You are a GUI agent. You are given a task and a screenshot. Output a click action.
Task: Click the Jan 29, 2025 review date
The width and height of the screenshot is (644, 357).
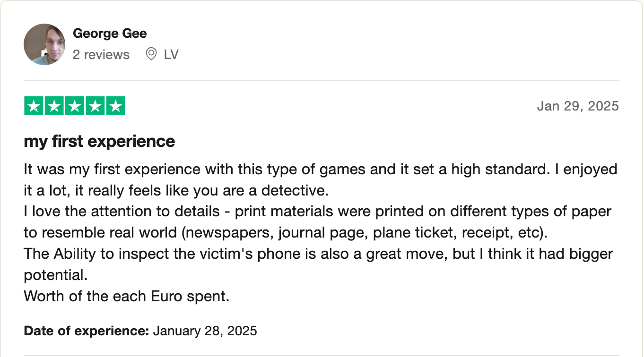tap(577, 106)
